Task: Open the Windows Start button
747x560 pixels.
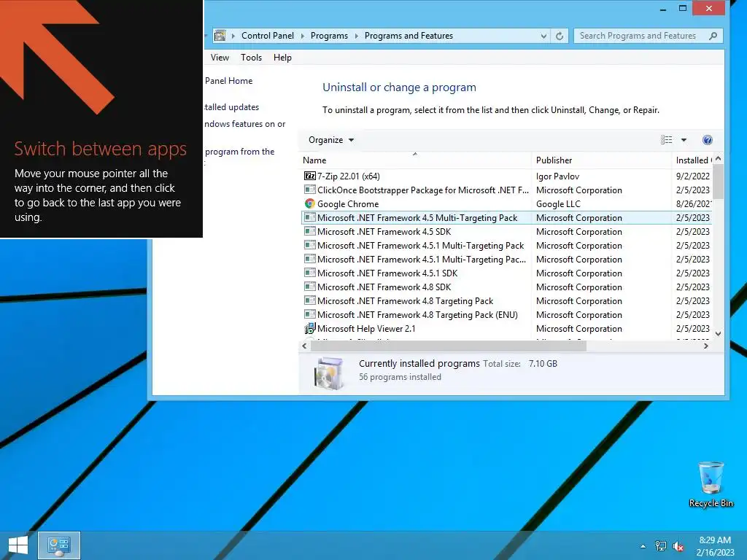Action: (18, 545)
